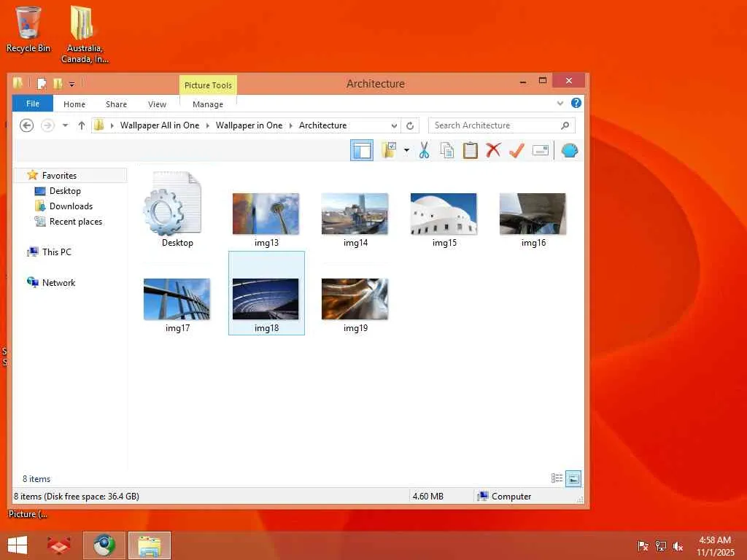The width and height of the screenshot is (747, 560).
Task: Refresh the Architecture folder
Action: point(410,125)
